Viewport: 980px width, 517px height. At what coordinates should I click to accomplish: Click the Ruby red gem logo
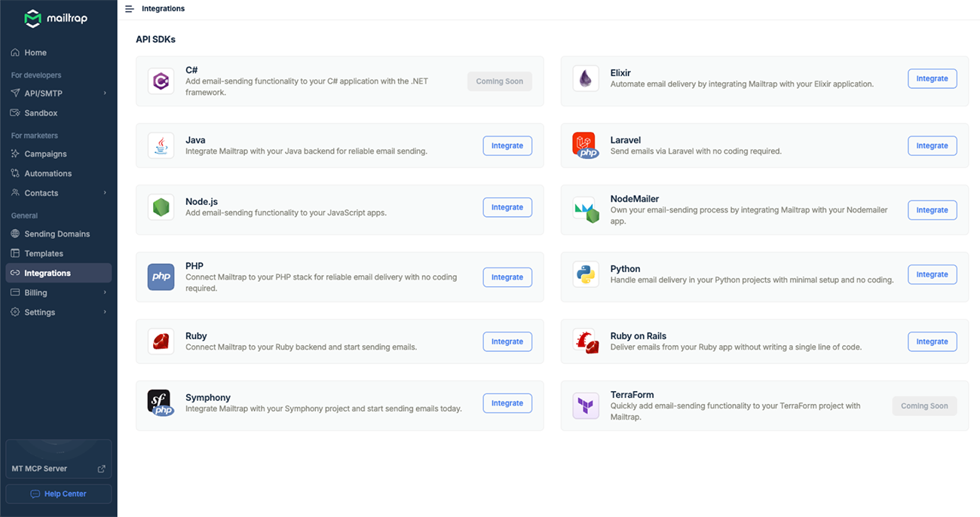click(x=161, y=341)
